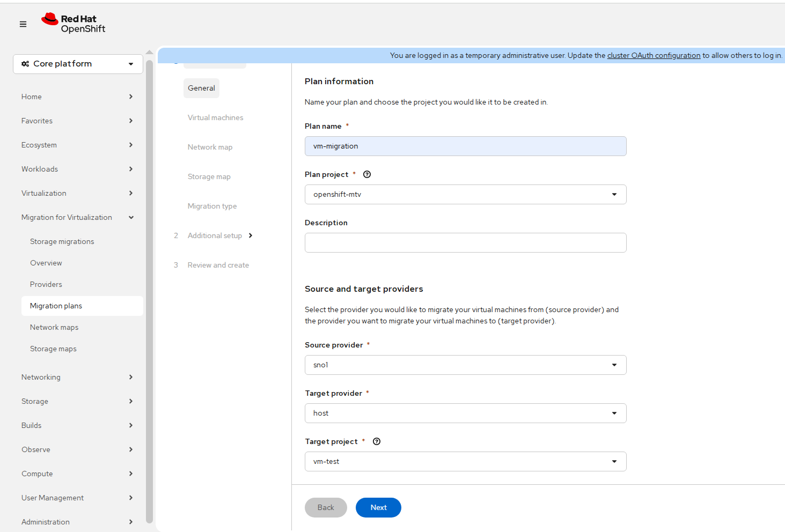This screenshot has height=532, width=785.
Task: Open the Source provider dropdown
Action: tap(465, 365)
